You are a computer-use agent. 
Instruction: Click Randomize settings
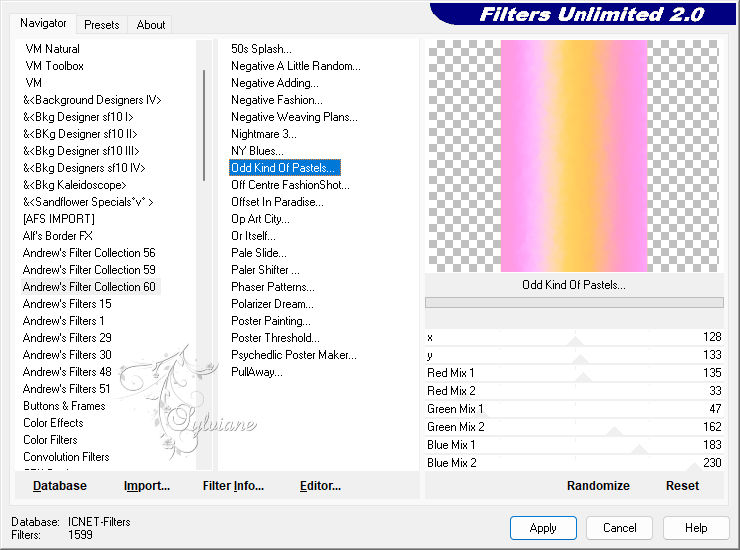(598, 486)
